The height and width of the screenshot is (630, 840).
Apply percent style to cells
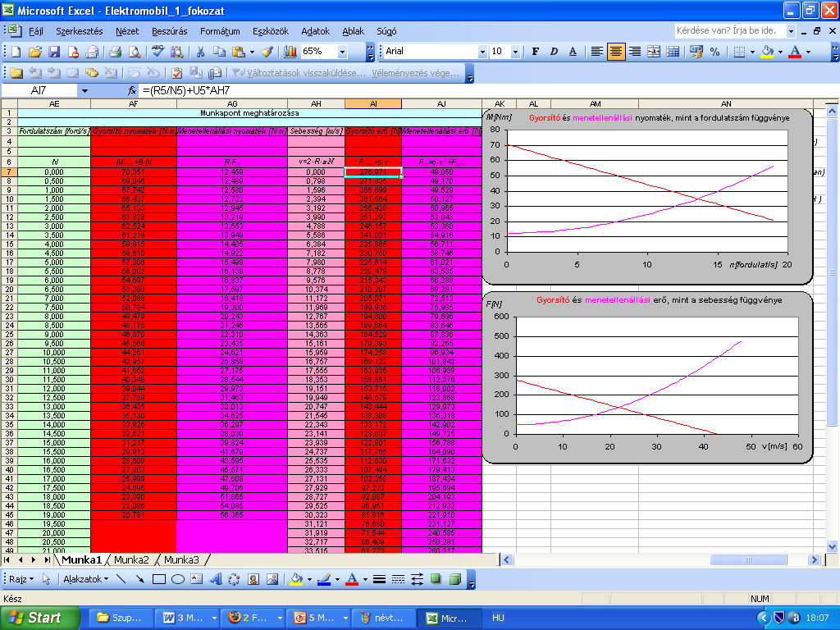714,52
